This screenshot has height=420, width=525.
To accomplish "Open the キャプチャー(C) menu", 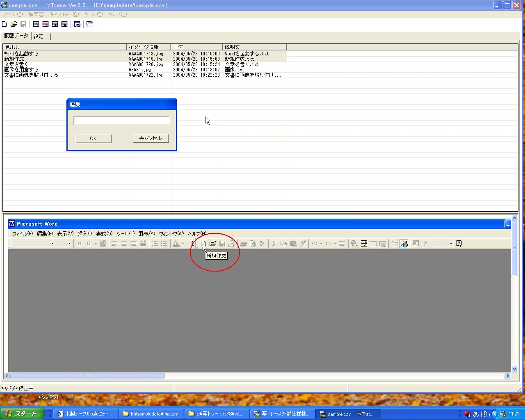I will (x=64, y=14).
